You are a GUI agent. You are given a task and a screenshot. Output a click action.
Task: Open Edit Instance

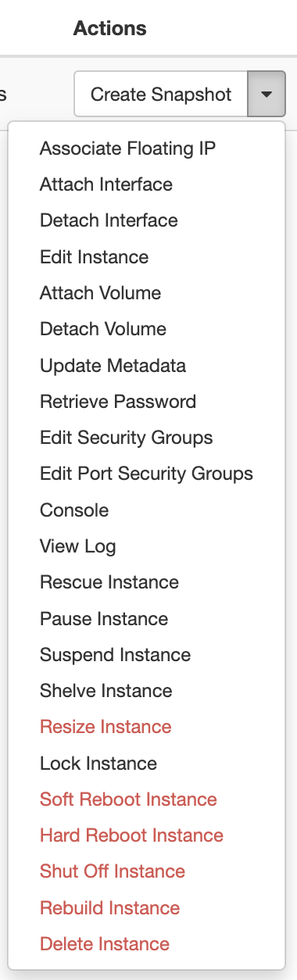click(94, 256)
